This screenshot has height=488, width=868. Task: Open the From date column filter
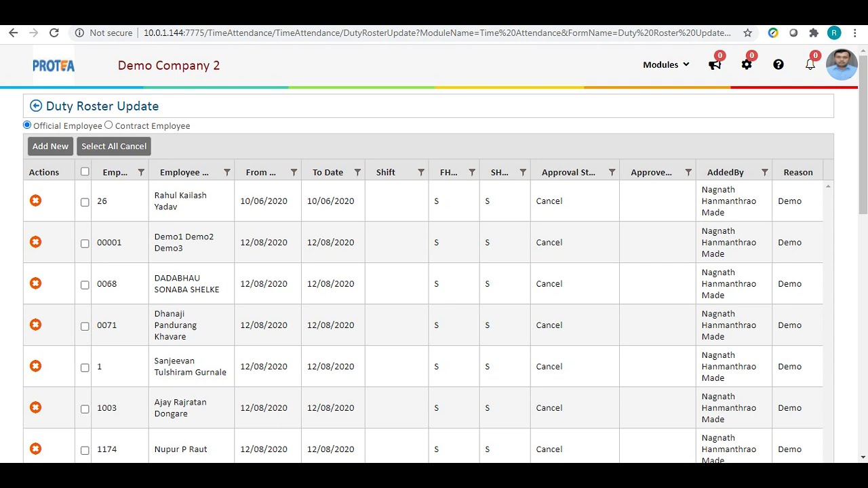click(294, 172)
